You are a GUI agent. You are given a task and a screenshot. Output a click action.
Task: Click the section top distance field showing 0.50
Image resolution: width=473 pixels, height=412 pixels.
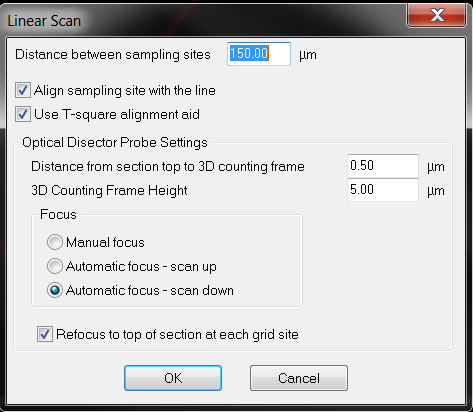pos(383,166)
